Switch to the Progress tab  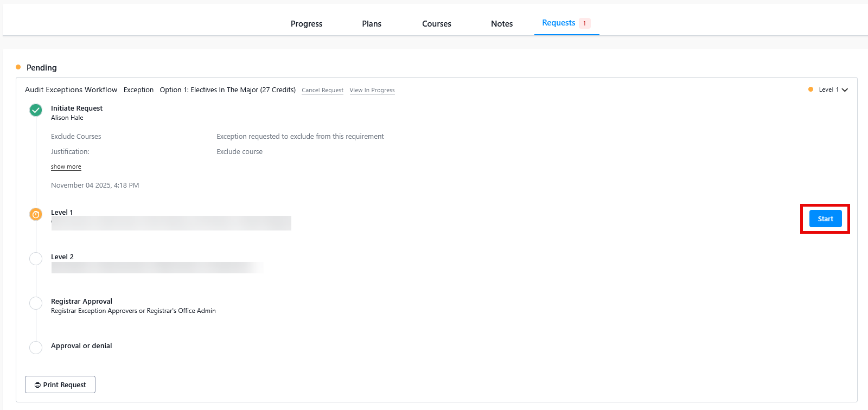pos(307,24)
